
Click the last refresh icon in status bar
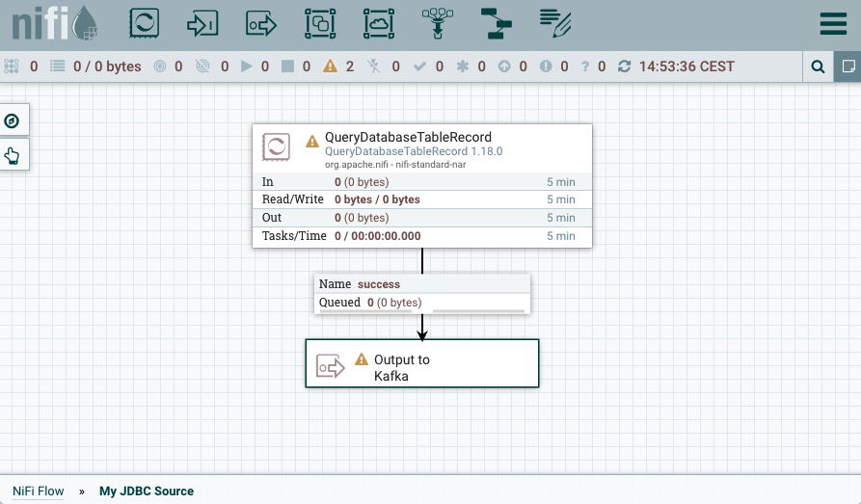click(625, 66)
